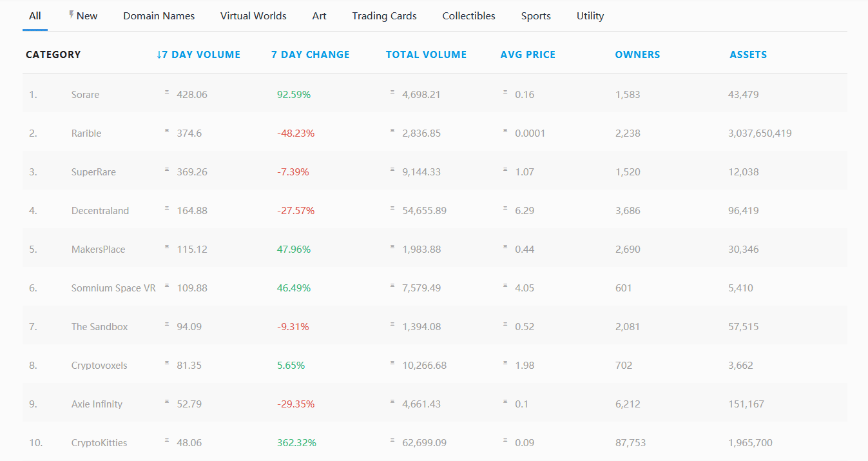Click Axie Infinity's 151,167 assets value
Viewport: 868px width, 461px height.
coord(746,404)
